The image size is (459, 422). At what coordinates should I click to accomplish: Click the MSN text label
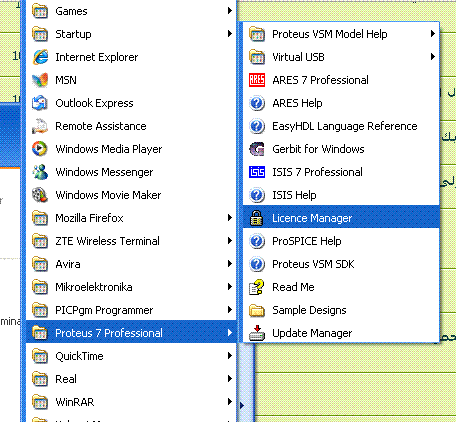66,80
